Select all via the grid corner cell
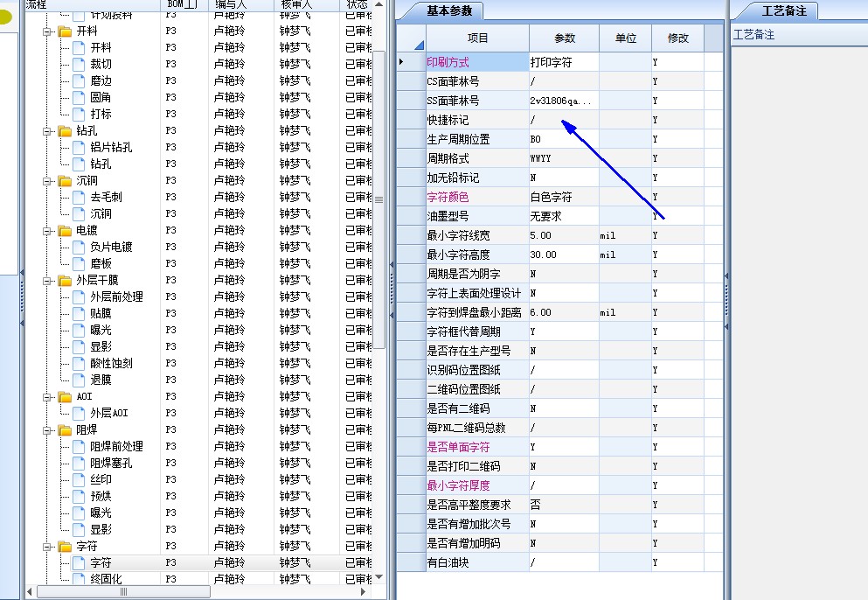Screen dimensions: 868x600 pos(412,38)
